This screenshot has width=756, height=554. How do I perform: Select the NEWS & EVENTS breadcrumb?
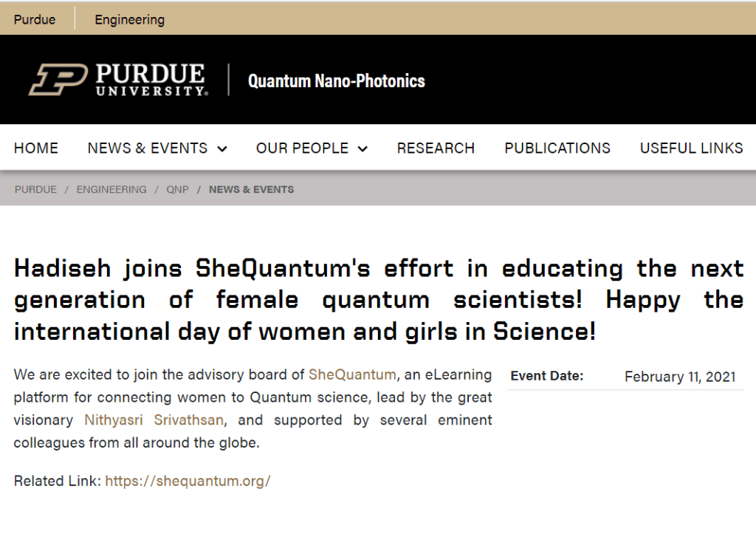251,190
